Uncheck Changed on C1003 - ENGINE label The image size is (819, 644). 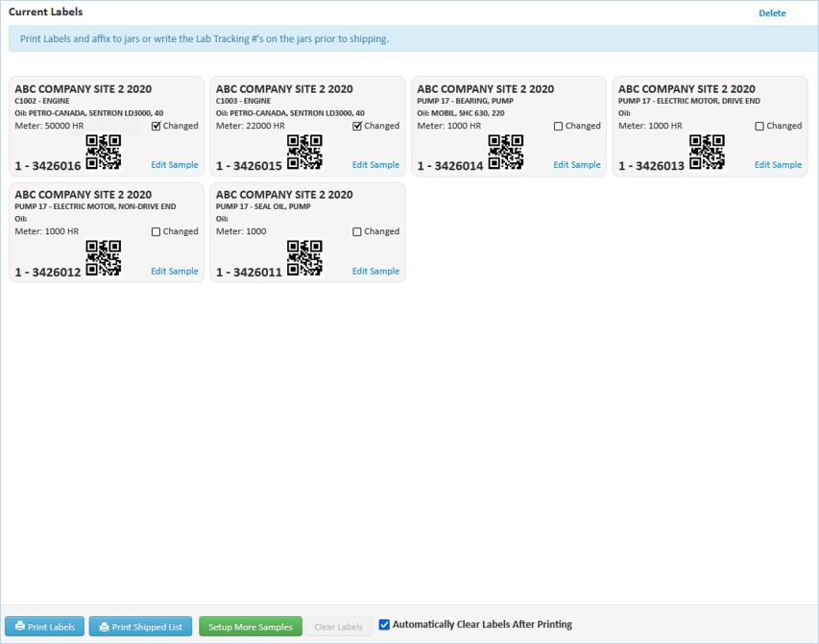(x=358, y=126)
